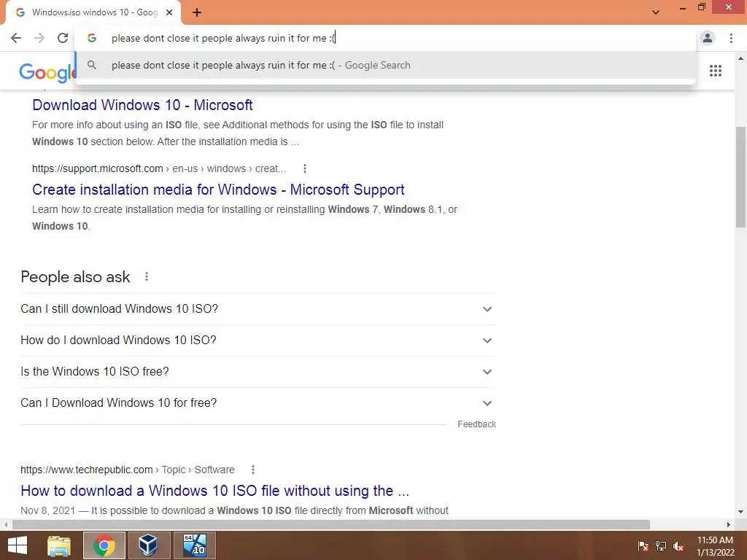Open VirtualBox from the taskbar
Image resolution: width=747 pixels, height=560 pixels.
click(149, 545)
